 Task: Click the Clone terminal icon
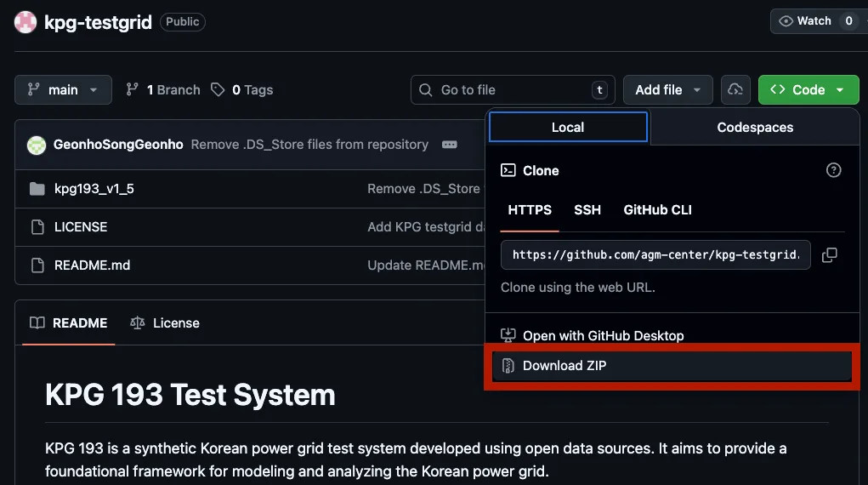[508, 170]
